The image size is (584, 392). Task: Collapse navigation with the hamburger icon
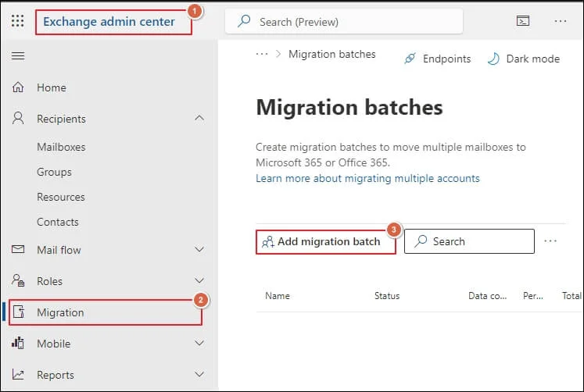click(x=18, y=55)
